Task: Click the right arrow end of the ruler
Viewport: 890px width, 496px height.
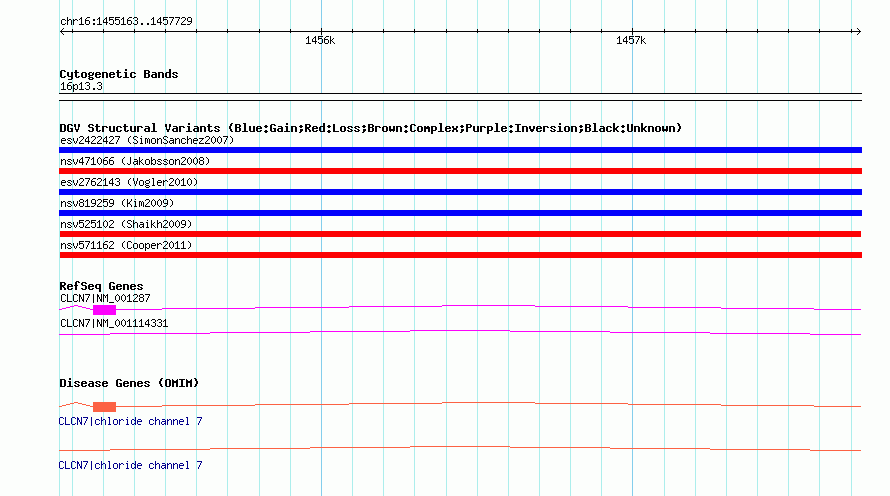Action: 858,32
